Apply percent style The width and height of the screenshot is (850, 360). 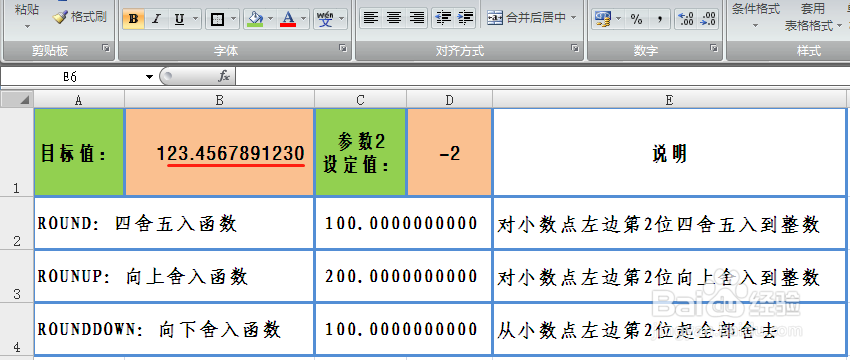[636, 20]
